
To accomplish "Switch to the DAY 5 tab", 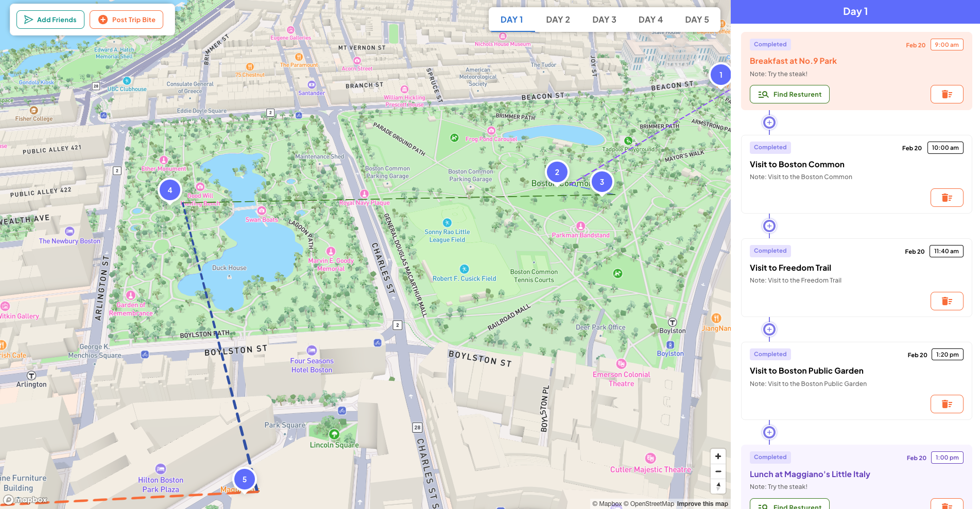I will pos(697,20).
